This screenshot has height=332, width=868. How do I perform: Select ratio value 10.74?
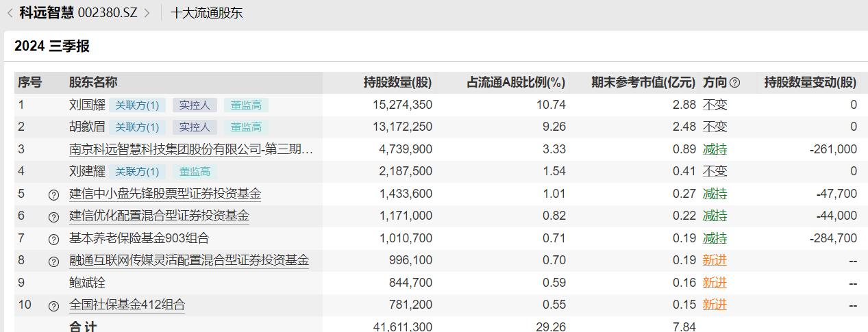(552, 105)
